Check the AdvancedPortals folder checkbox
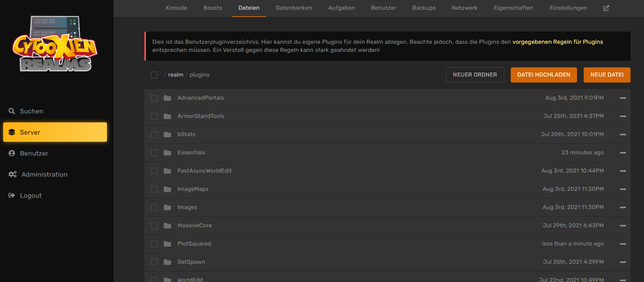Viewport: 644px width, 282px height. 154,98
